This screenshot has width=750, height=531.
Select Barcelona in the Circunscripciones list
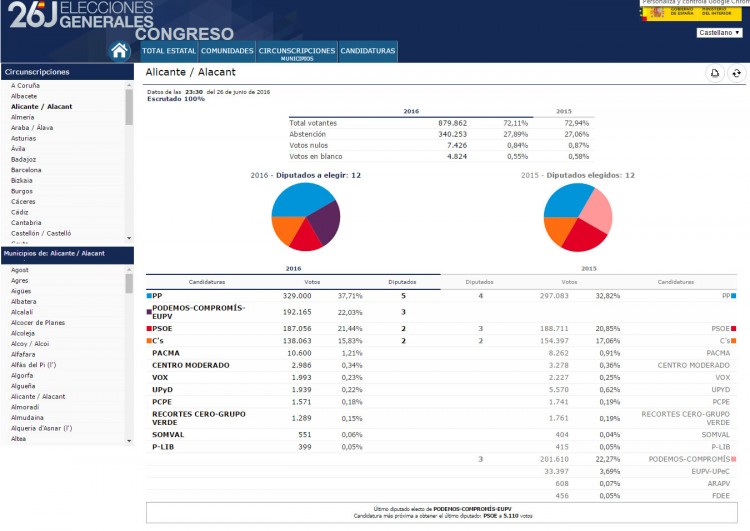coord(26,170)
